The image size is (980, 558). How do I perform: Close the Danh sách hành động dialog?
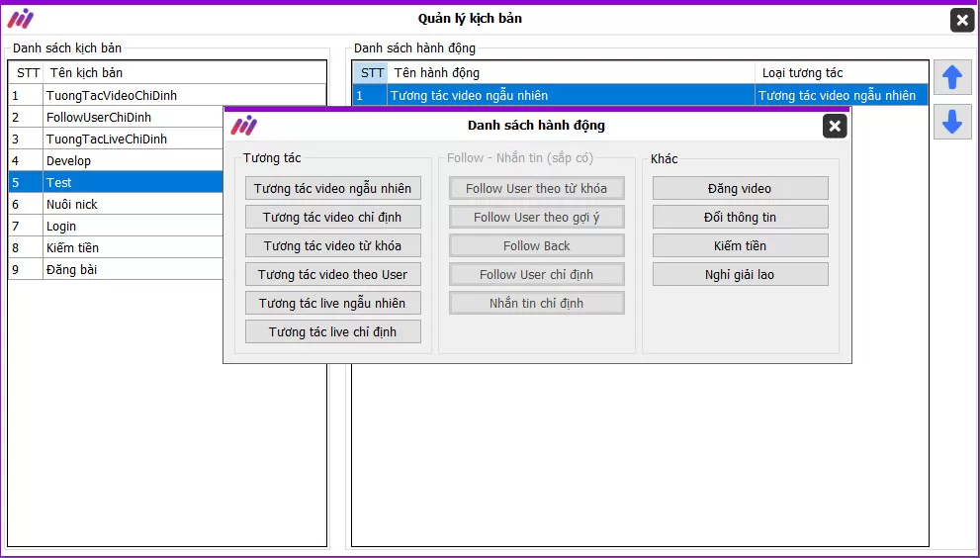pos(835,126)
